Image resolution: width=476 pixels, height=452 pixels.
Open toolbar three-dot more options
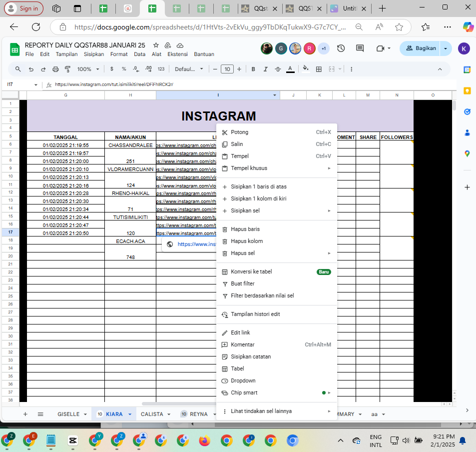[x=351, y=69]
